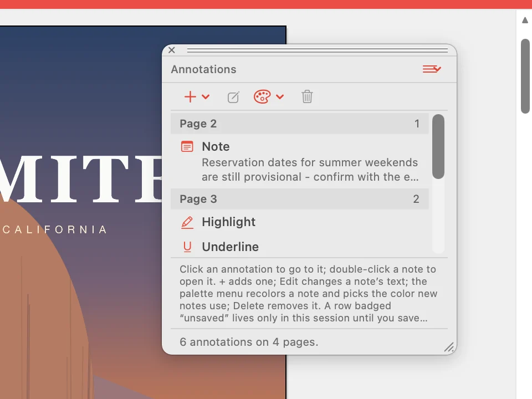The image size is (532, 399).
Task: Click the Edit note pencil icon
Action: coord(233,97)
